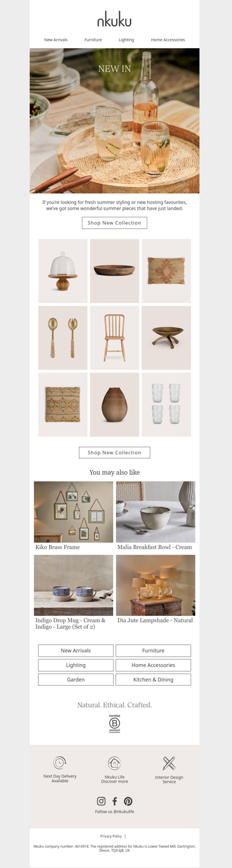This screenshot has height=868, width=232.
Task: Click the nkuku logo at top
Action: pos(114,20)
